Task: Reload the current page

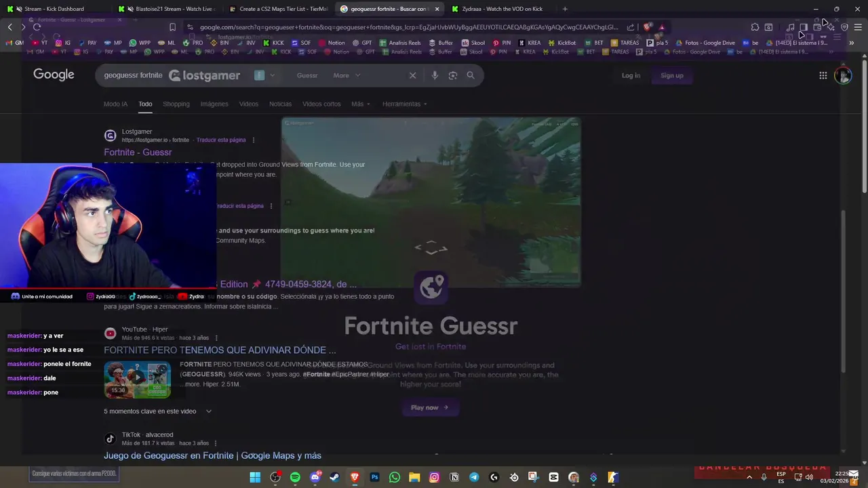Action: (x=37, y=27)
